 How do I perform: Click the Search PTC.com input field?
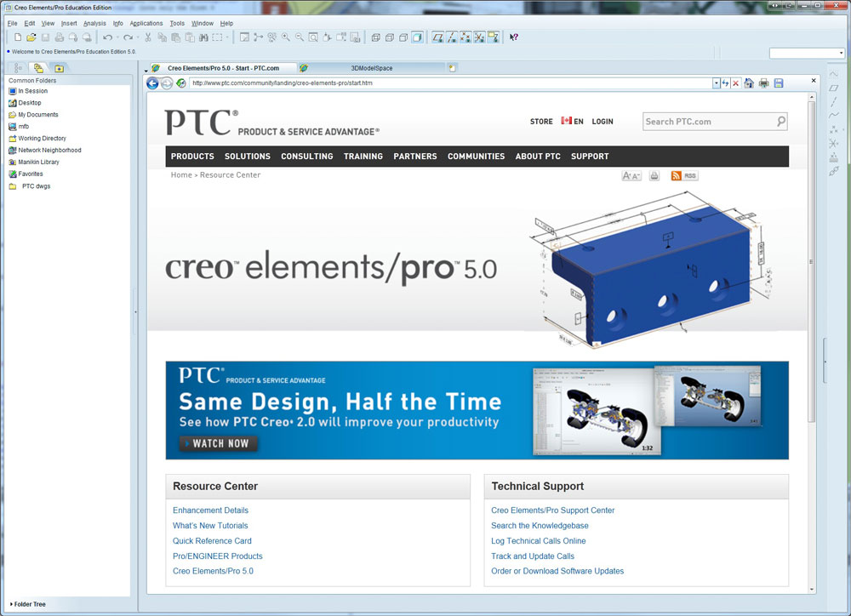click(x=709, y=122)
